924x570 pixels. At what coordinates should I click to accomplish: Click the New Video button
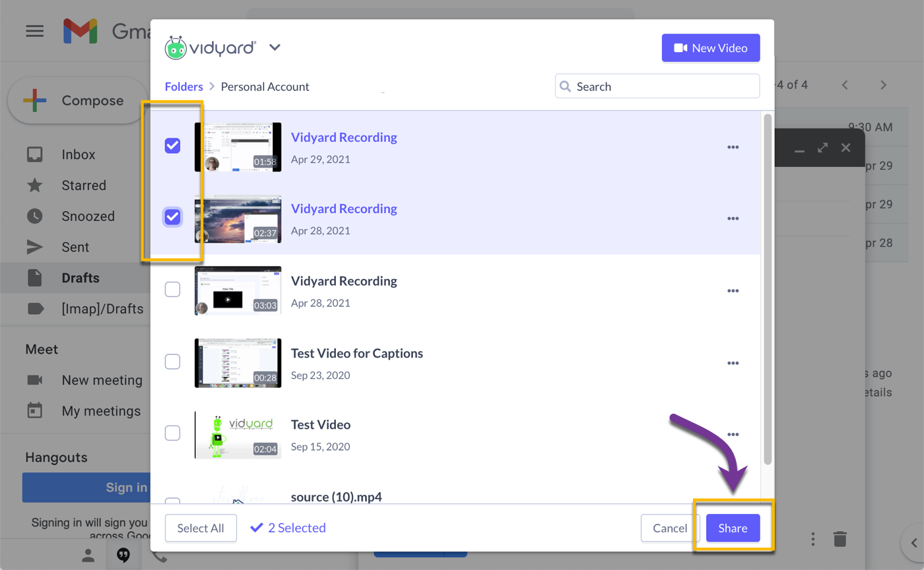pos(711,48)
